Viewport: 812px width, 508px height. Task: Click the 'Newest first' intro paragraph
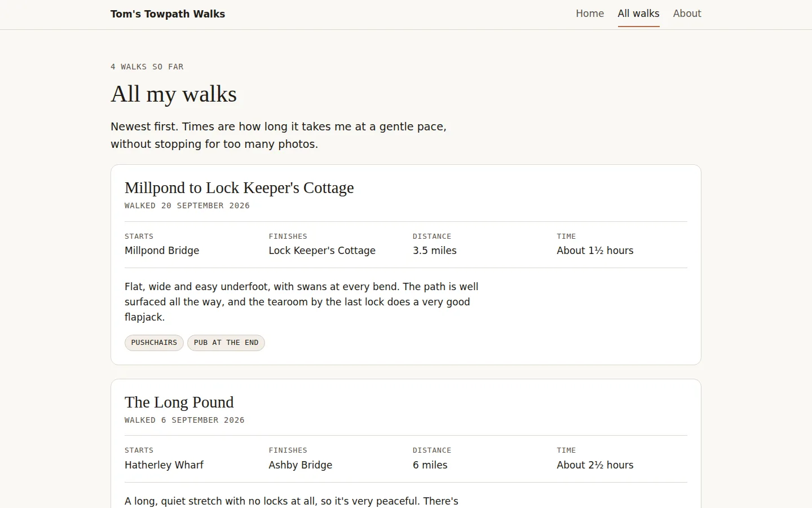279,135
